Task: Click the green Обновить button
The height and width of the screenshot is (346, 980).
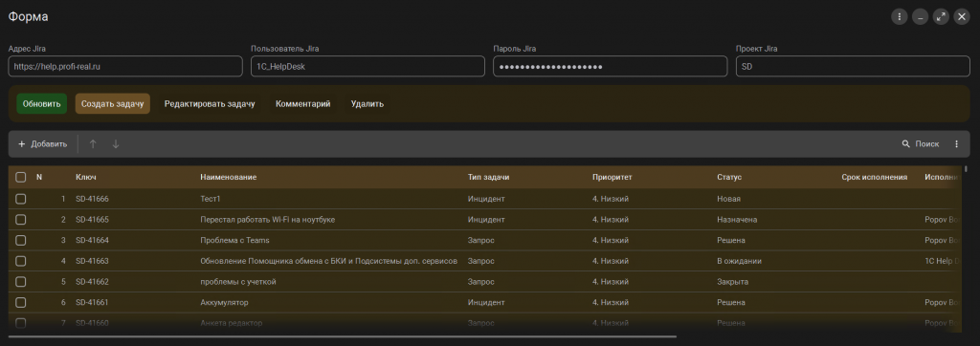Action: click(x=41, y=103)
